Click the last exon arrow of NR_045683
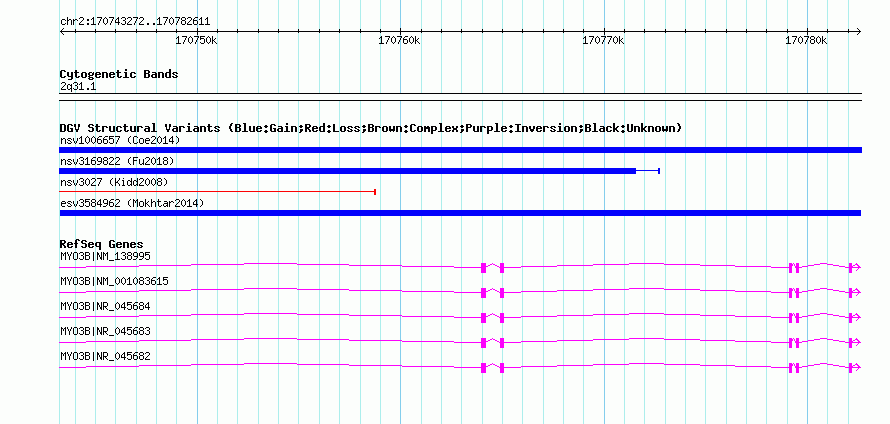 855,343
